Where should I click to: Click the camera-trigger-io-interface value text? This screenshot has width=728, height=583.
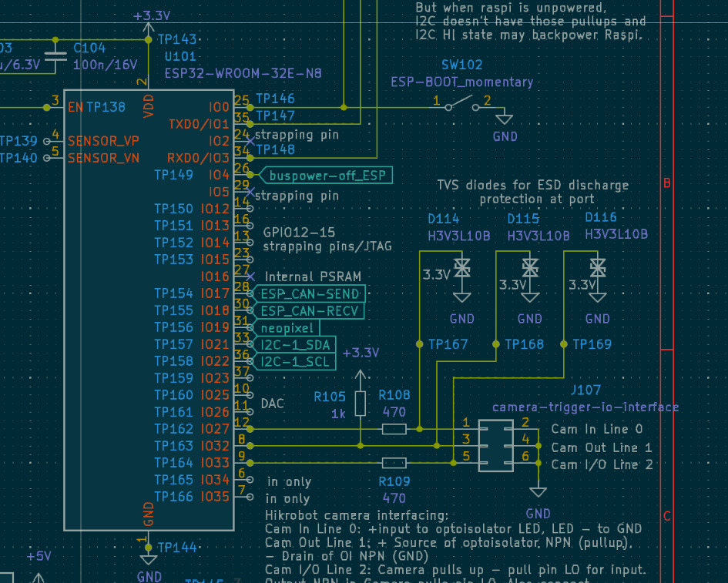click(585, 407)
